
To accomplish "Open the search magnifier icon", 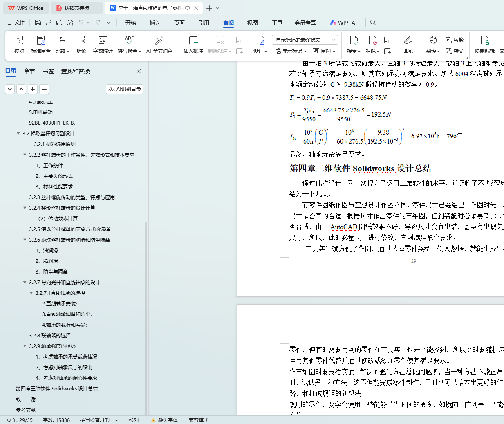I will [373, 22].
